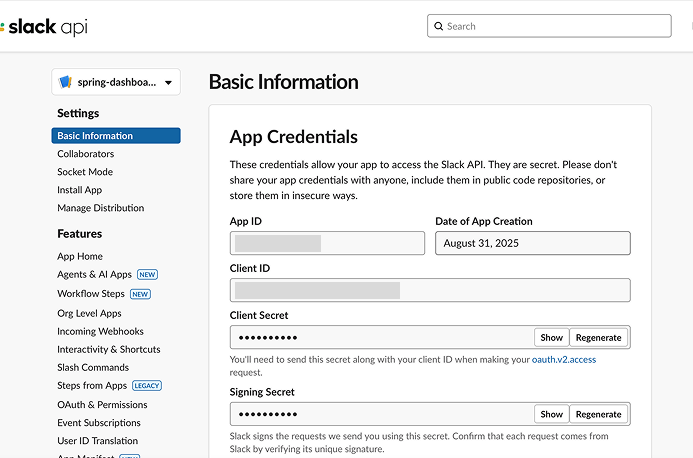The width and height of the screenshot is (693, 458).
Task: Navigate to Manage Distribution
Action: (101, 208)
